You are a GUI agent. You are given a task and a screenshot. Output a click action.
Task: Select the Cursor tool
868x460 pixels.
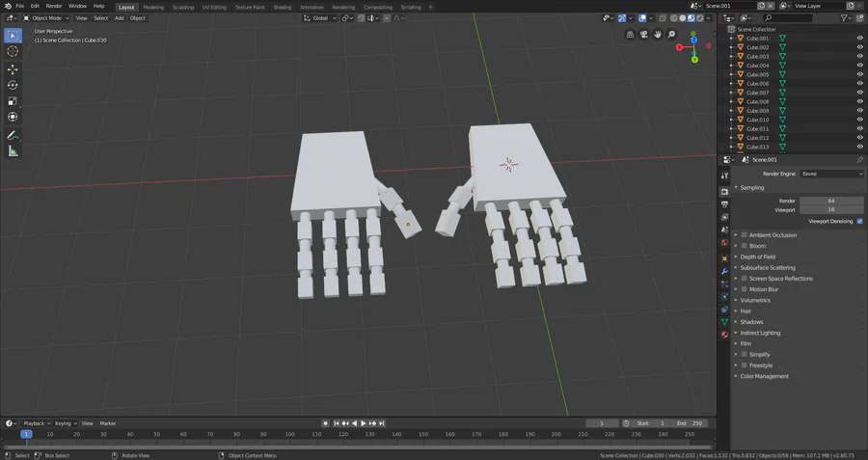click(x=13, y=51)
